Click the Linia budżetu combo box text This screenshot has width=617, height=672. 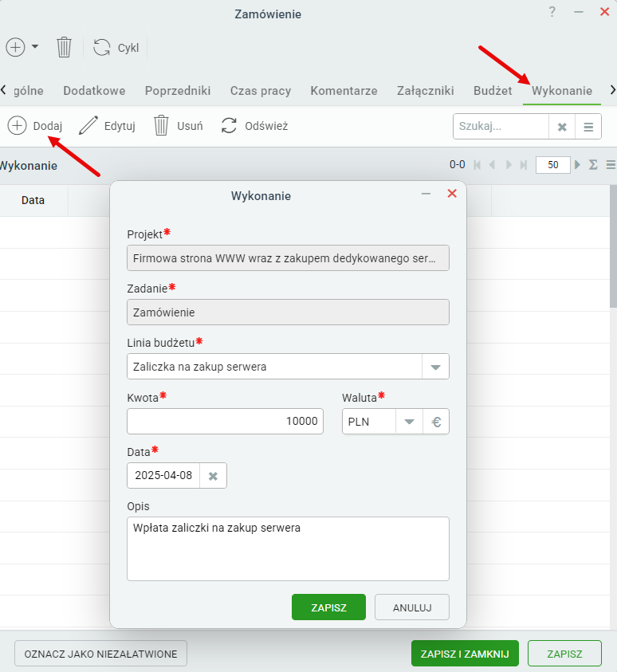point(274,367)
